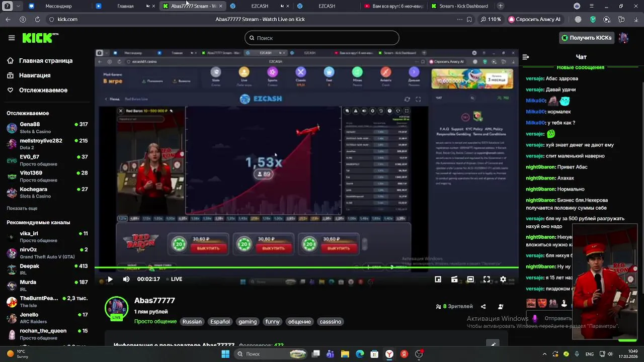Open mellstroylive282 channel
The width and height of the screenshot is (644, 362).
coord(47,144)
